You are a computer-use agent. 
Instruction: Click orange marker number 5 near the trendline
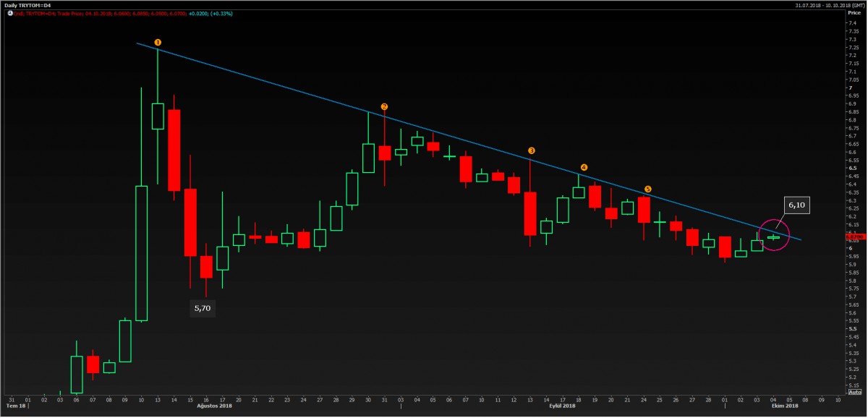pyautogui.click(x=647, y=189)
